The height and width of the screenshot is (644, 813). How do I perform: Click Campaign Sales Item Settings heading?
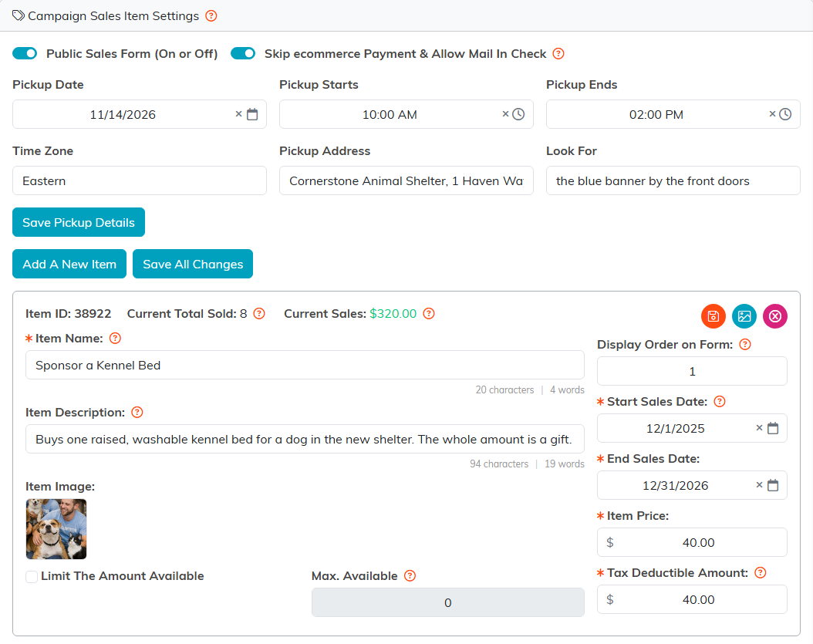point(113,16)
